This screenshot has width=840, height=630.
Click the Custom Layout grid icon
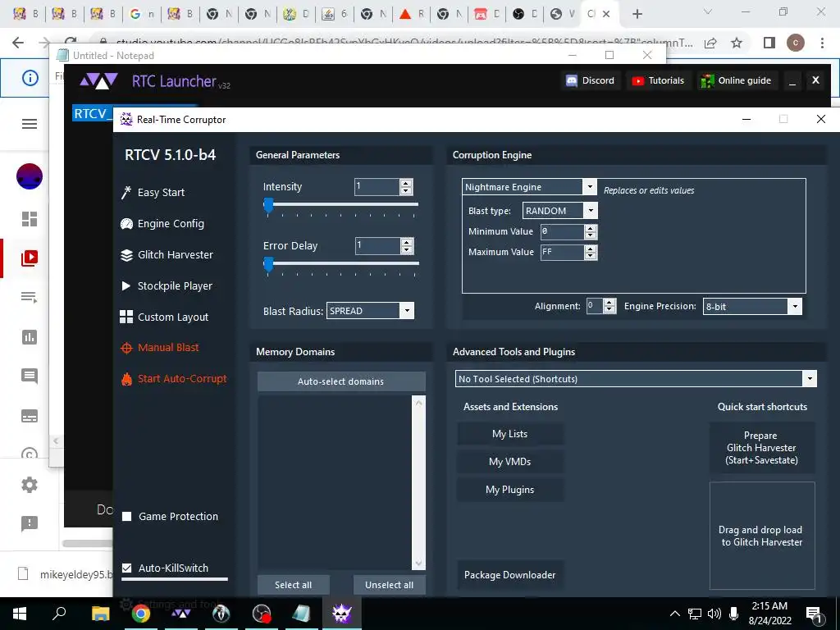pyautogui.click(x=126, y=317)
